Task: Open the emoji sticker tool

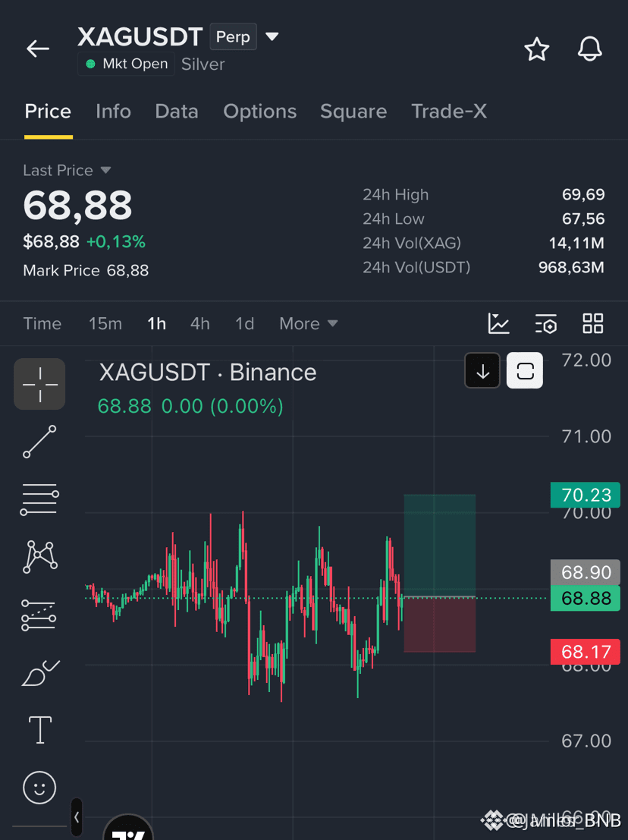Action: coord(39,788)
